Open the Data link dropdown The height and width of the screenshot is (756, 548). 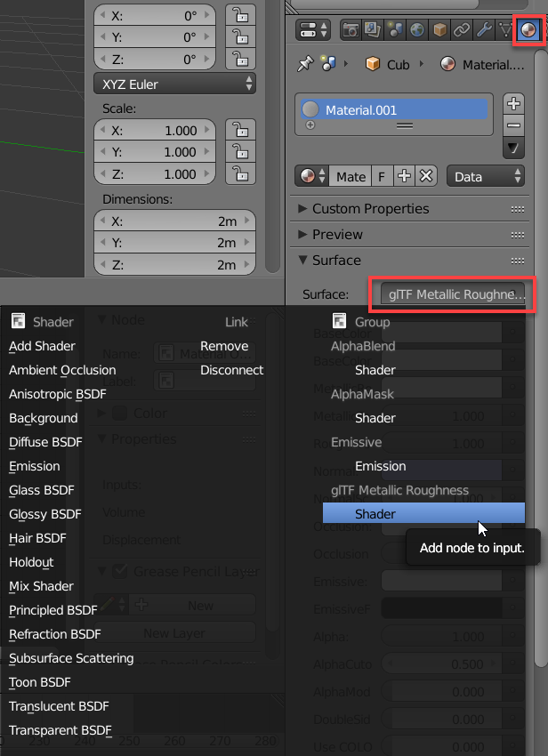pyautogui.click(x=486, y=176)
